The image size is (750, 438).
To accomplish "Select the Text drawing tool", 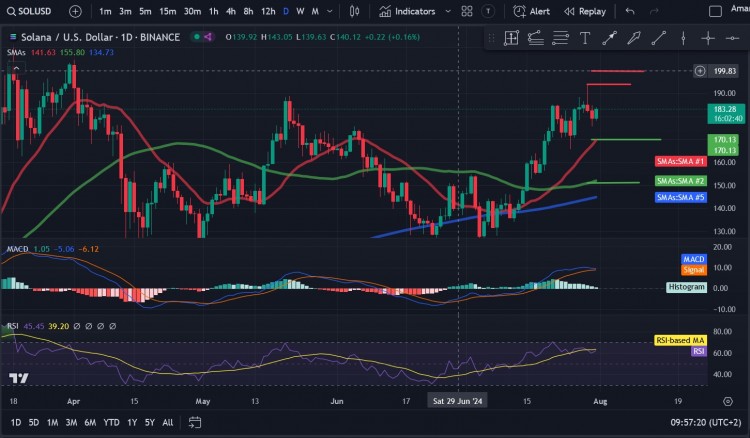I will (x=585, y=38).
